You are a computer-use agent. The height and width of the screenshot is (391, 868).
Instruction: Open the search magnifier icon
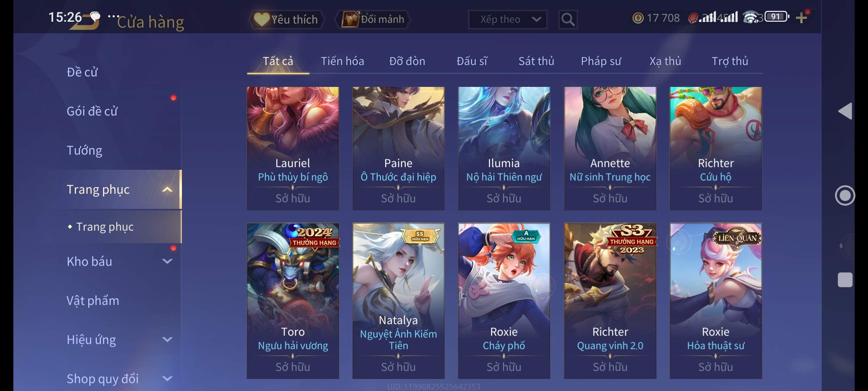pos(568,19)
